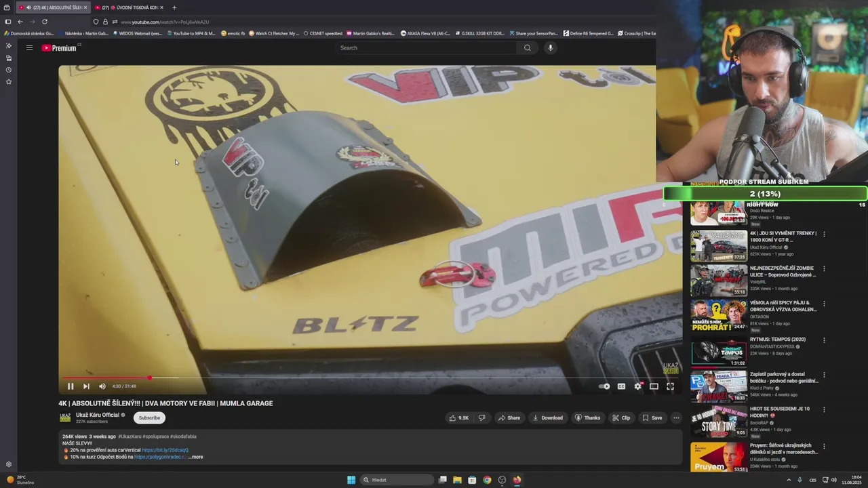868x488 pixels.
Task: Download the video
Action: (548, 418)
